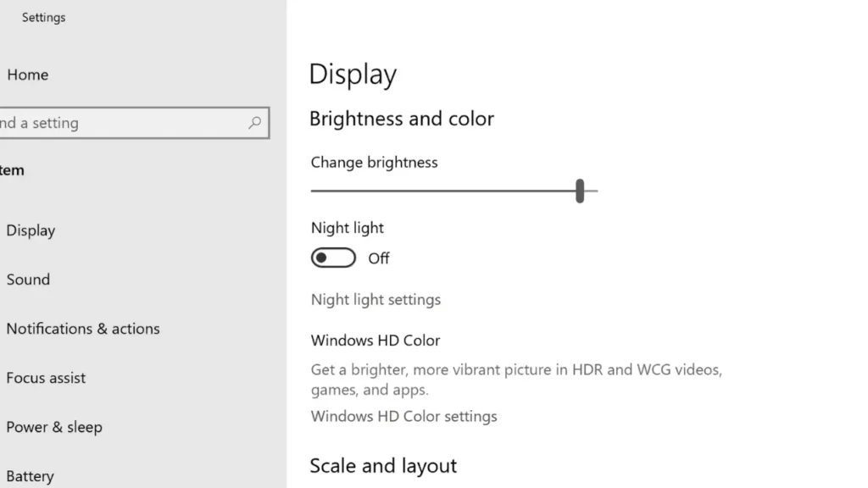The width and height of the screenshot is (868, 488).
Task: Click into the Find a setting field
Action: tap(119, 123)
